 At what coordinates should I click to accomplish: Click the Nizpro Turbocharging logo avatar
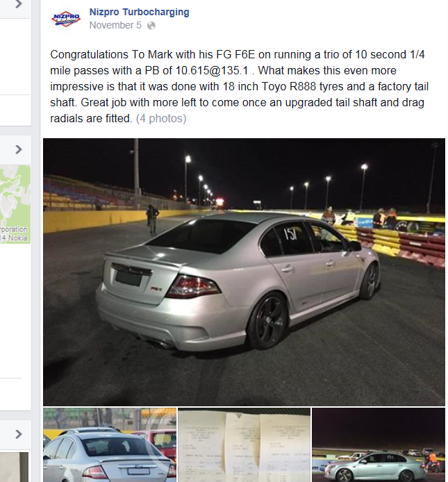(66, 19)
